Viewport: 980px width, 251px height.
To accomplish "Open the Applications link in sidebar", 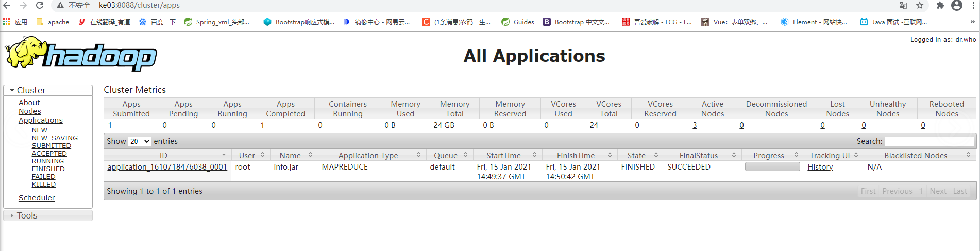I will click(x=41, y=120).
